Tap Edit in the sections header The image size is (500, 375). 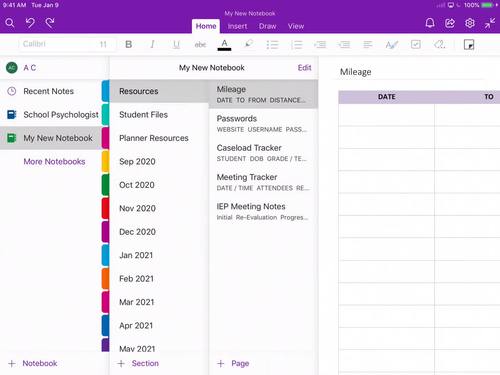[304, 68]
